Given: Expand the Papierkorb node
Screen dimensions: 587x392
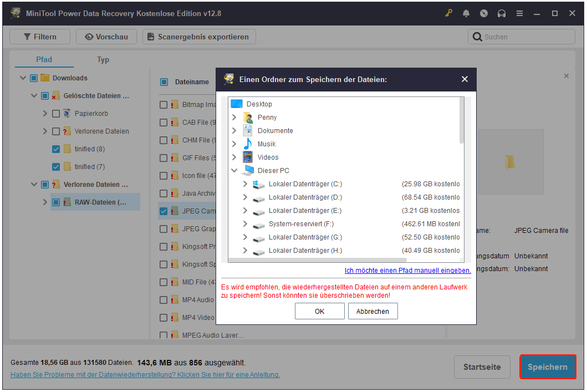Looking at the screenshot, I should 45,113.
